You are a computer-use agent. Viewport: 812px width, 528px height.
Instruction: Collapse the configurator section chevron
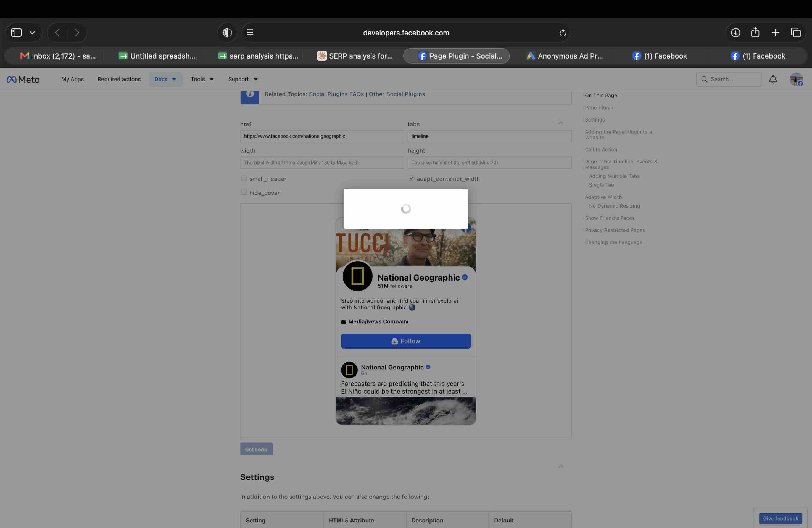(x=561, y=123)
